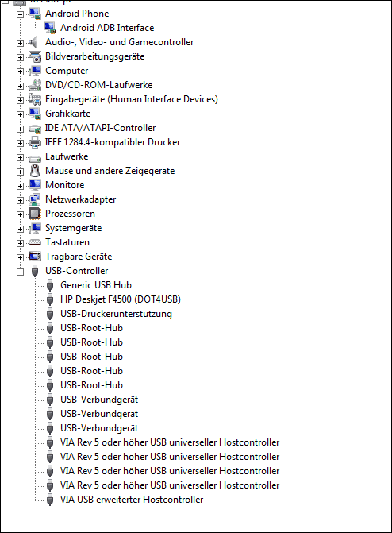The height and width of the screenshot is (533, 392).
Task: Select Android ADB Interface device
Action: (x=107, y=28)
